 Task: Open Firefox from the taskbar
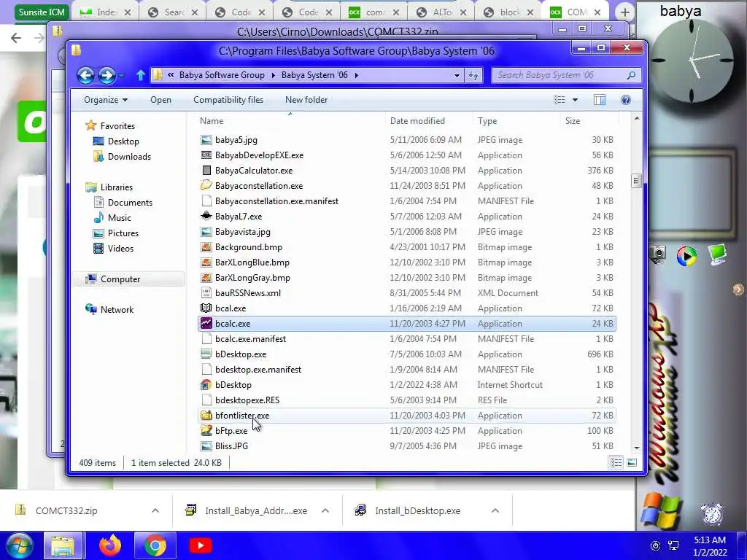[110, 545]
